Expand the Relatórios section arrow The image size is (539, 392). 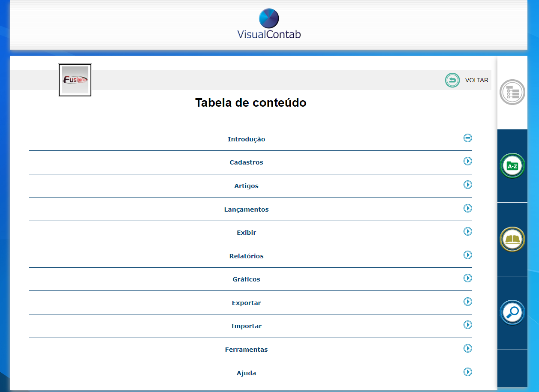[x=467, y=255]
